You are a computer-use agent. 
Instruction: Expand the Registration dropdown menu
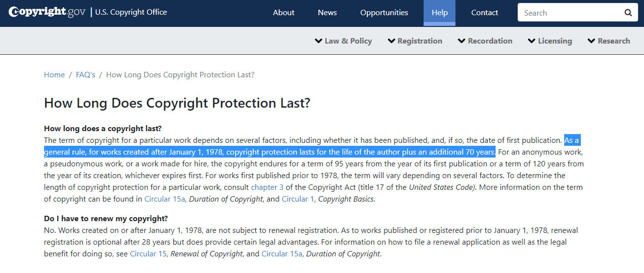point(415,41)
